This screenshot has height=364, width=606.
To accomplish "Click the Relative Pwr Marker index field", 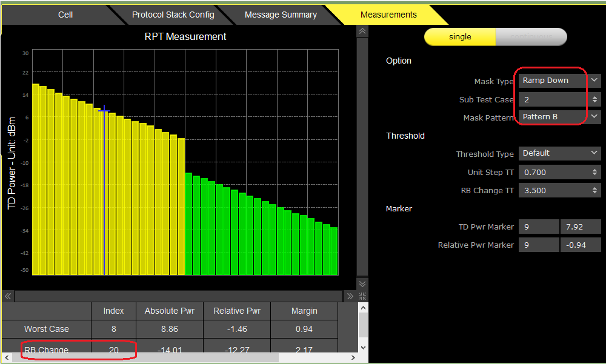I will [539, 245].
